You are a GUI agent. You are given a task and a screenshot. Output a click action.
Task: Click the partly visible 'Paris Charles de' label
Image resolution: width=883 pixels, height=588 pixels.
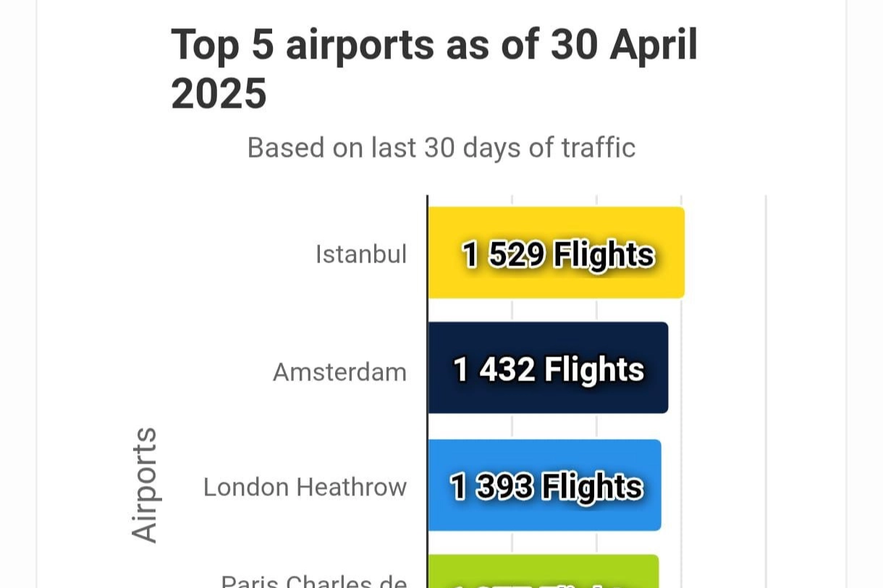pos(314,580)
